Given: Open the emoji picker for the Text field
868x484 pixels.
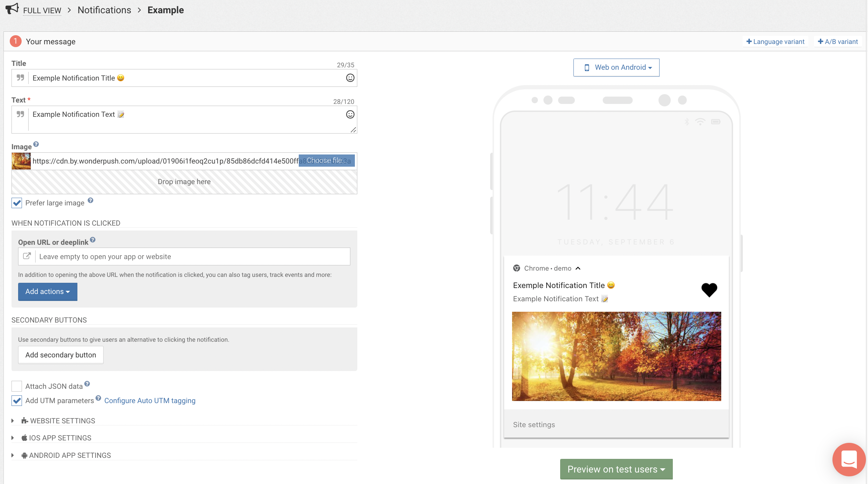Looking at the screenshot, I should coord(350,114).
